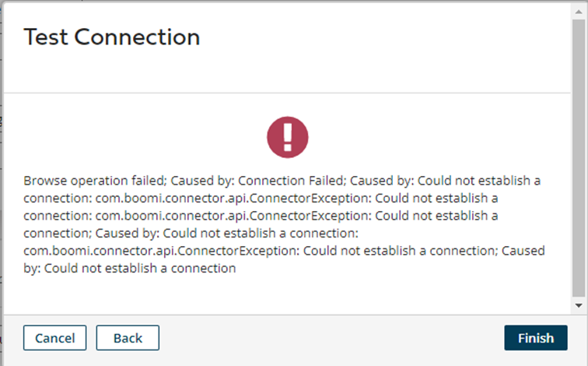The height and width of the screenshot is (366, 588).
Task: Go Back to the previous step
Action: click(x=128, y=338)
